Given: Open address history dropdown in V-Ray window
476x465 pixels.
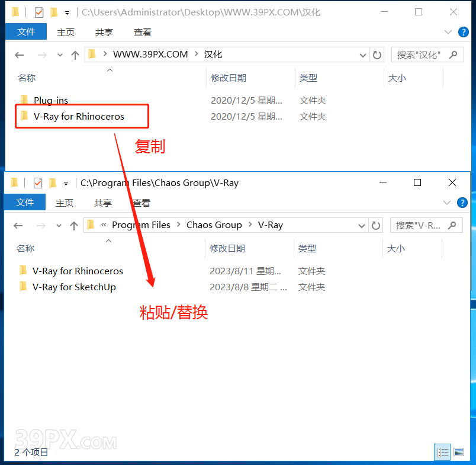Looking at the screenshot, I should [x=362, y=225].
